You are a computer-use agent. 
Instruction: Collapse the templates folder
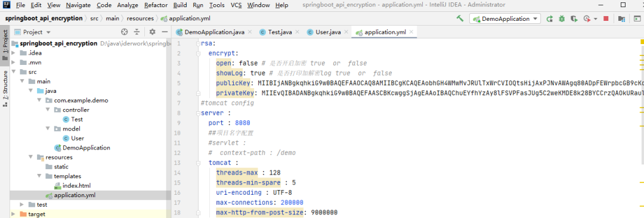(39, 176)
